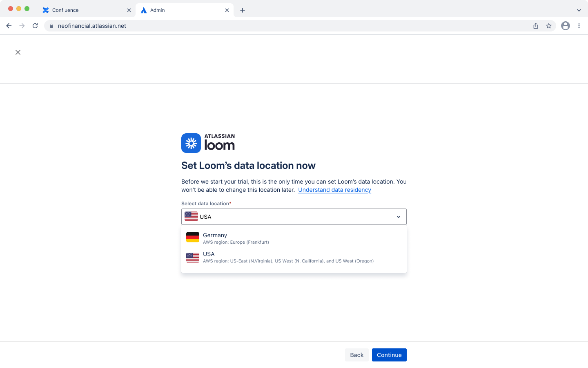The width and height of the screenshot is (588, 368).
Task: Close the Admin tab
Action: (x=227, y=10)
